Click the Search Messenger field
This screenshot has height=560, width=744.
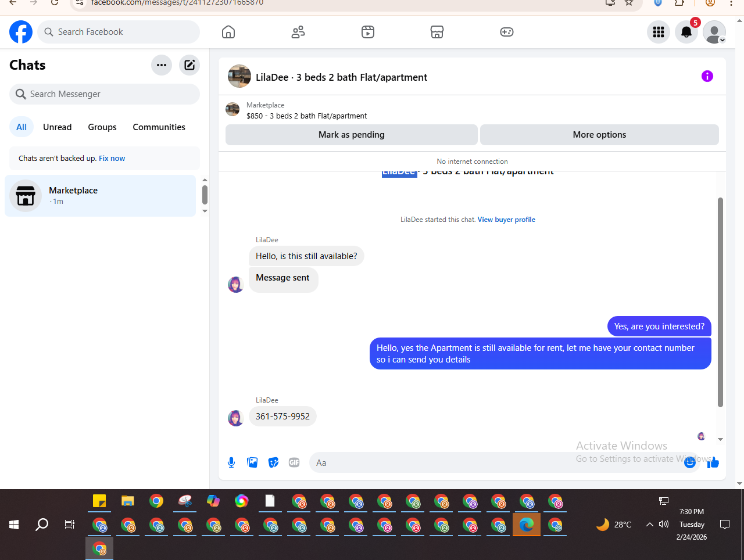click(x=105, y=94)
